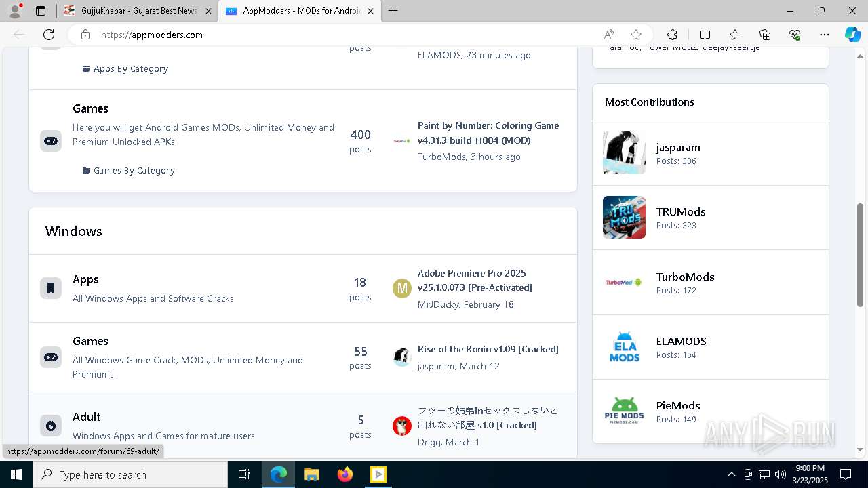The width and height of the screenshot is (868, 488).
Task: Open the Adult forum title
Action: [x=87, y=417]
